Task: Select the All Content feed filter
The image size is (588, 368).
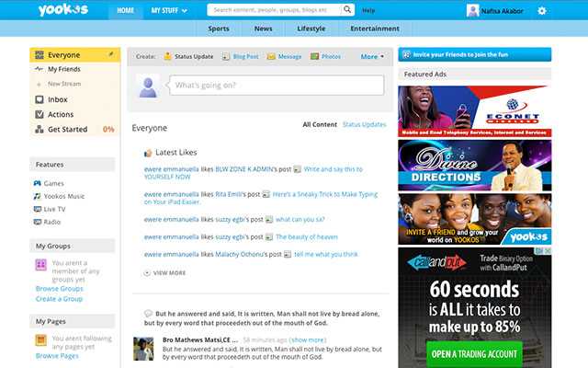Action: click(320, 124)
